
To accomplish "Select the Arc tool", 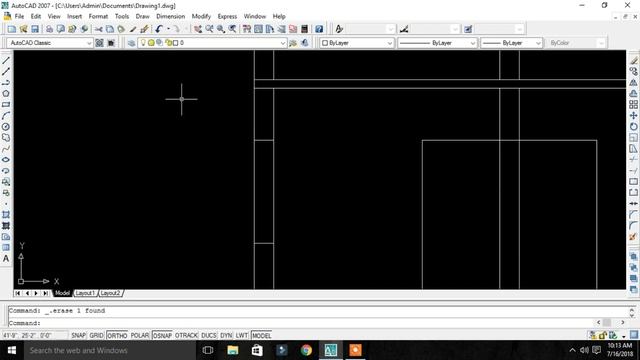I will (6, 116).
